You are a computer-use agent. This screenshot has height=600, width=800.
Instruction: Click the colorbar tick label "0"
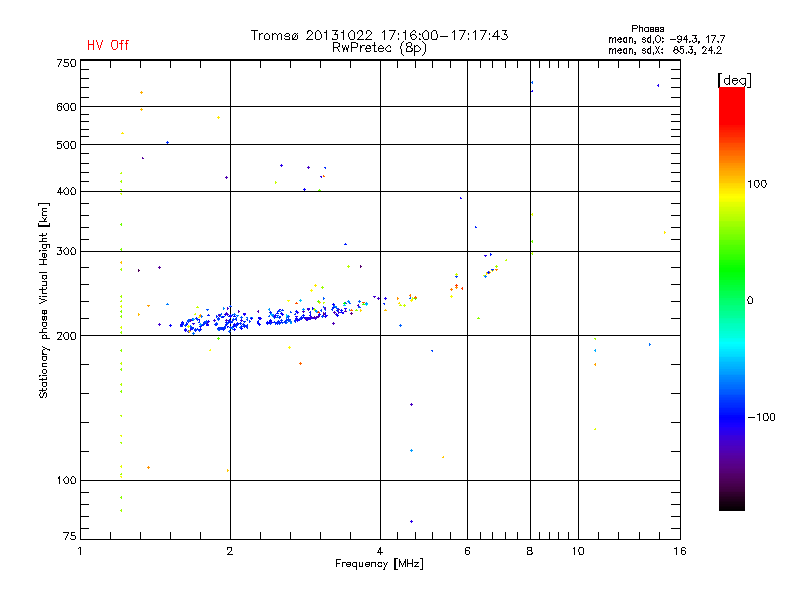click(750, 300)
